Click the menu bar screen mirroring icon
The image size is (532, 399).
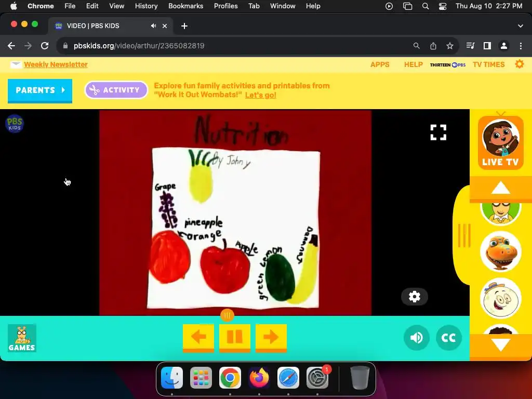click(407, 6)
